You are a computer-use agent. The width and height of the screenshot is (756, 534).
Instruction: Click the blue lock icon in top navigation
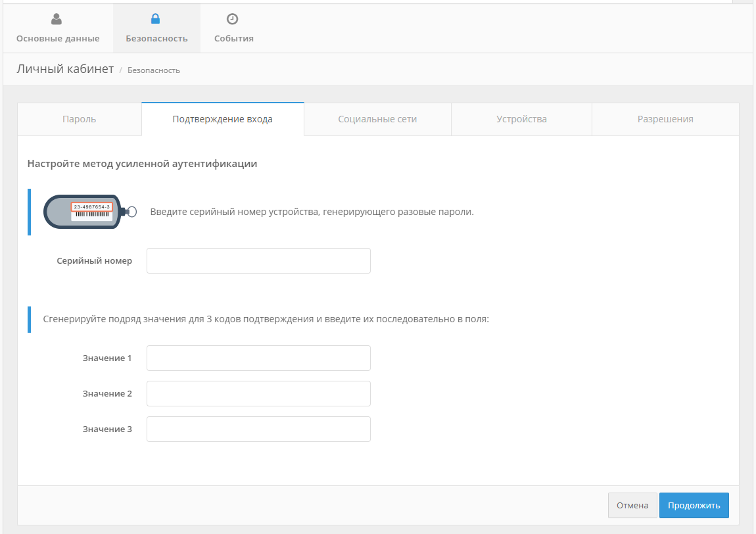pyautogui.click(x=156, y=19)
